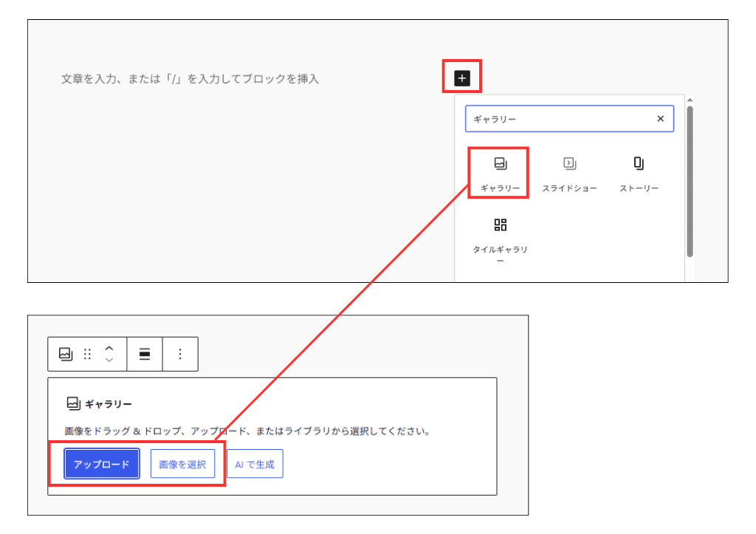Move the gallery block down with the chevron
Image resolution: width=756 pixels, height=534 pixels.
point(108,360)
